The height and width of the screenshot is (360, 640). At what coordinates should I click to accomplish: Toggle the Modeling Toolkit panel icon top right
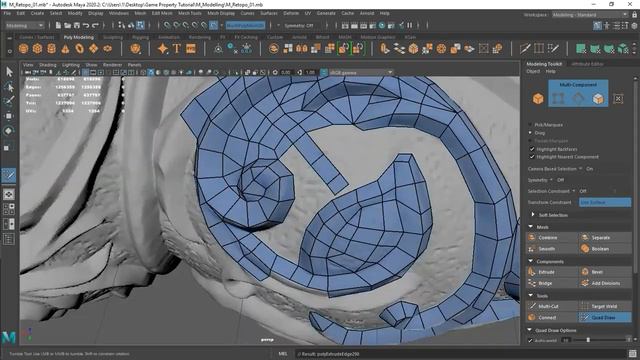tap(598, 25)
